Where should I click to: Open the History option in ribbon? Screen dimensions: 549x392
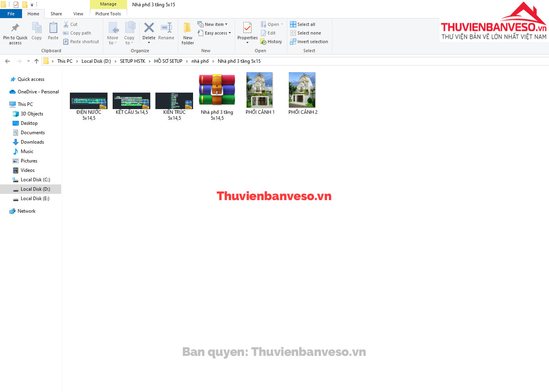click(271, 42)
